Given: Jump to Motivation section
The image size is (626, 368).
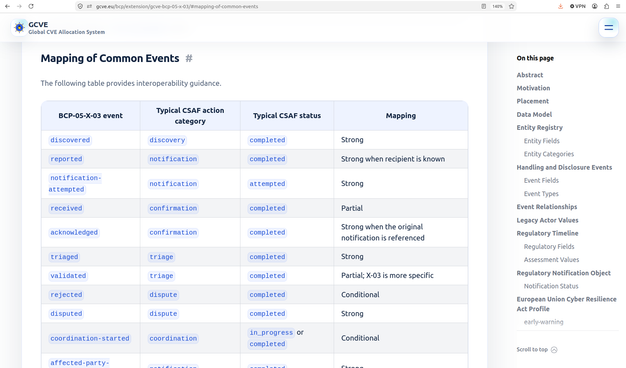Looking at the screenshot, I should pyautogui.click(x=533, y=88).
